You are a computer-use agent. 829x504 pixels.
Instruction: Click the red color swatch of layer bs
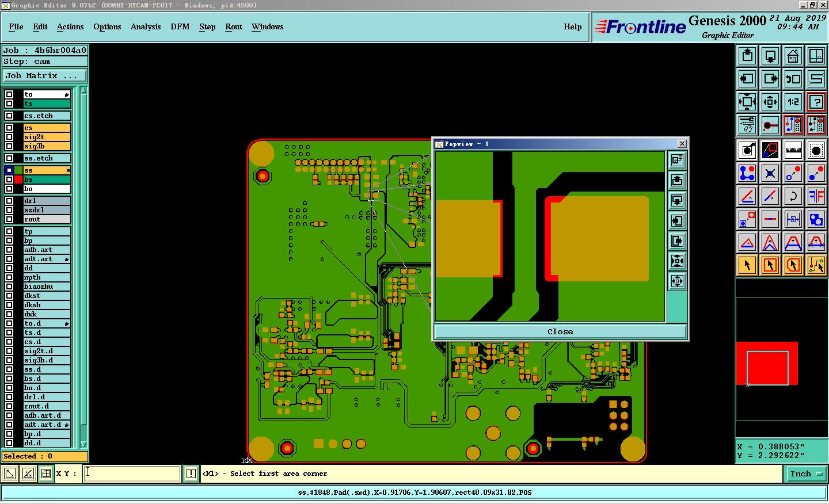point(18,180)
